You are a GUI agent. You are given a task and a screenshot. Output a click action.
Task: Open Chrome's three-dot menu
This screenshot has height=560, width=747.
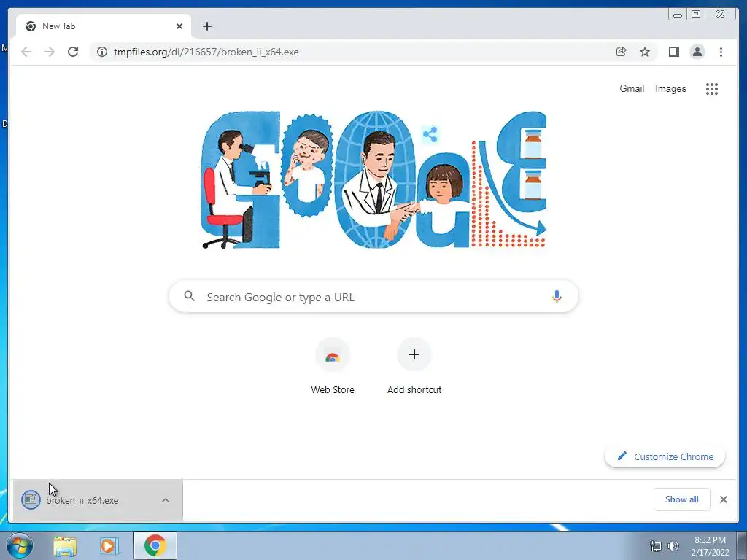point(721,52)
